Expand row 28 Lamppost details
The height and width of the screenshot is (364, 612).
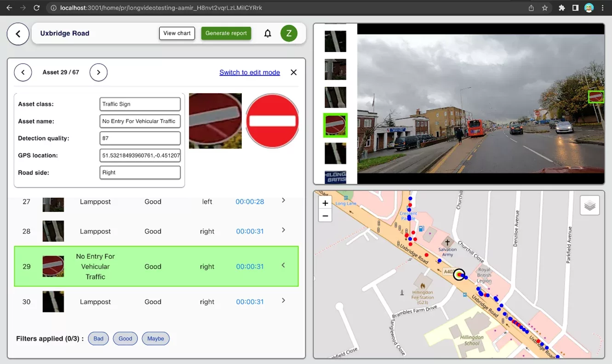pyautogui.click(x=283, y=230)
